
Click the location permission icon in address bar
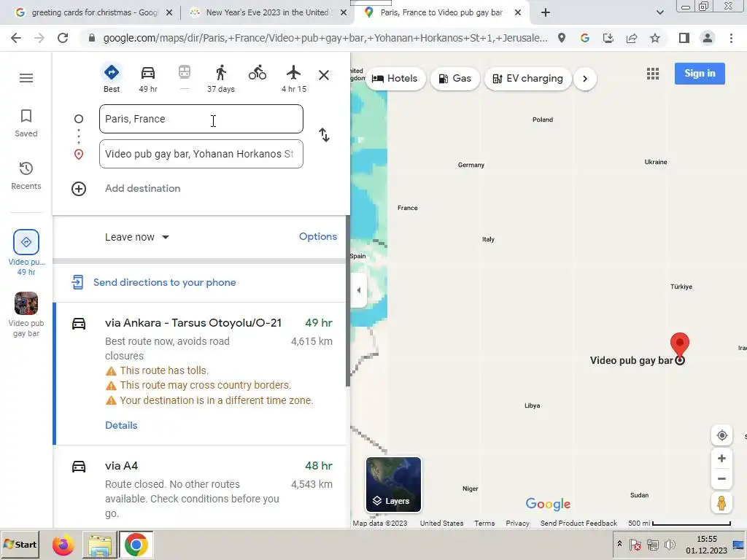[562, 38]
